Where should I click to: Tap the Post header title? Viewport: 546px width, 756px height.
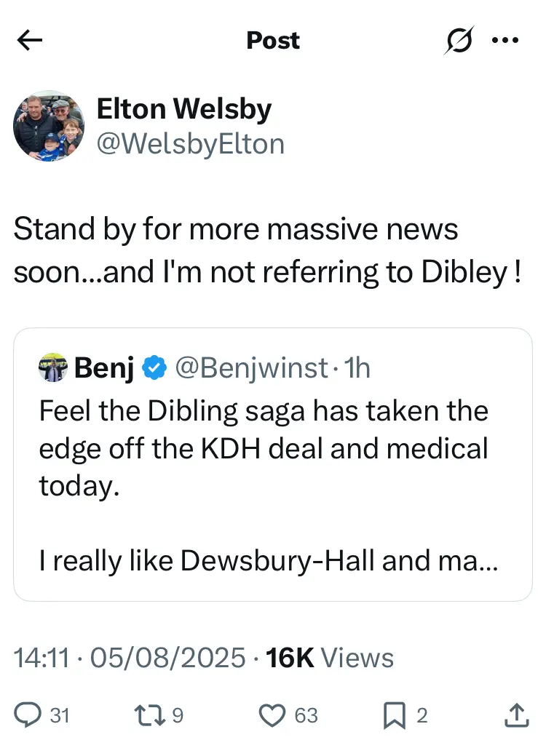coord(273,41)
